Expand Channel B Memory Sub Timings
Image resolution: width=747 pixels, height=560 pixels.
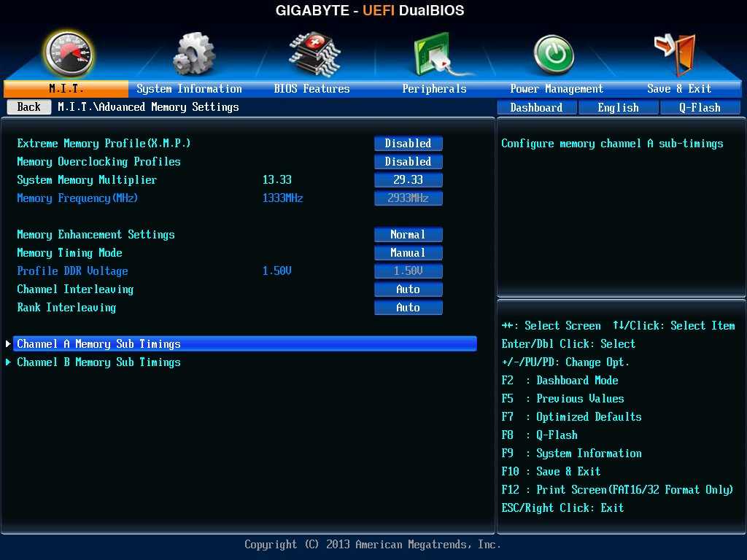pyautogui.click(x=98, y=362)
